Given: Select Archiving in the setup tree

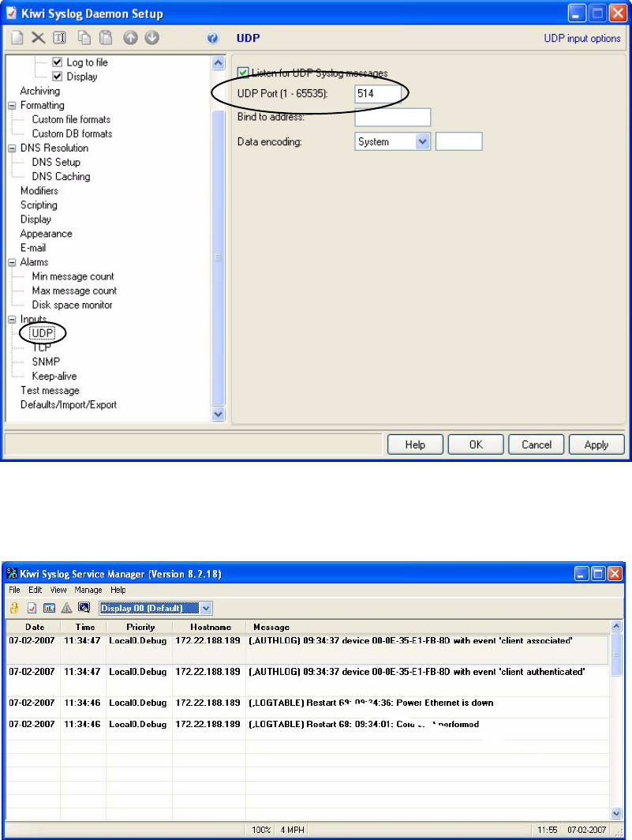Looking at the screenshot, I should pos(40,91).
